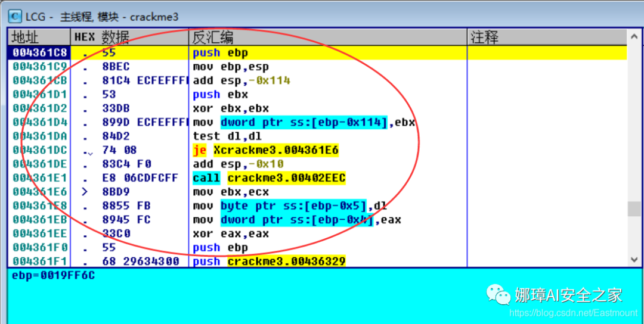Click the CPU window icon in title bar
The width and height of the screenshot is (644, 324).
[x=16, y=17]
